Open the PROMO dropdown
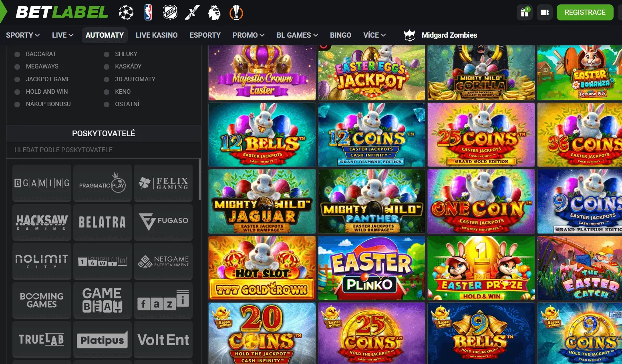This screenshot has height=364, width=622. point(248,35)
